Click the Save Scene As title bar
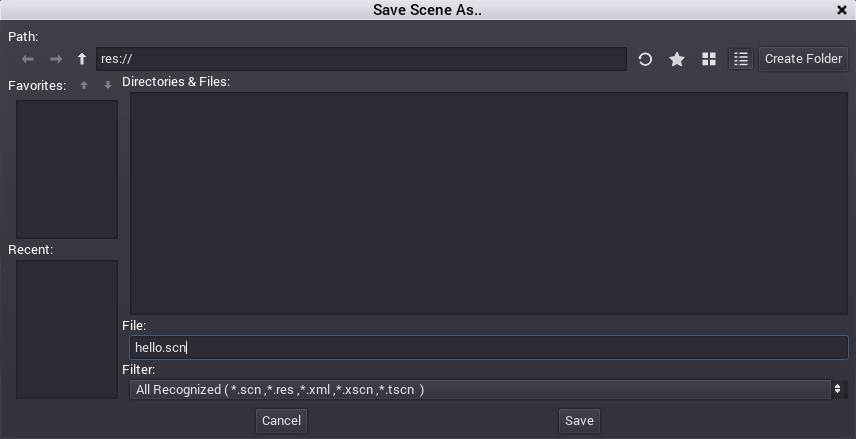The width and height of the screenshot is (856, 439). [x=428, y=10]
